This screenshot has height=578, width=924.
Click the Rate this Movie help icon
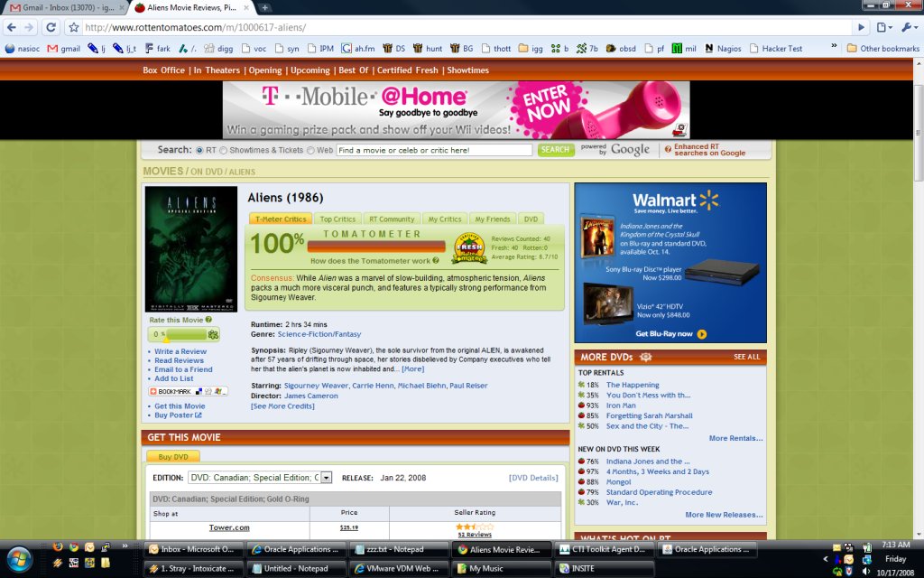point(208,320)
